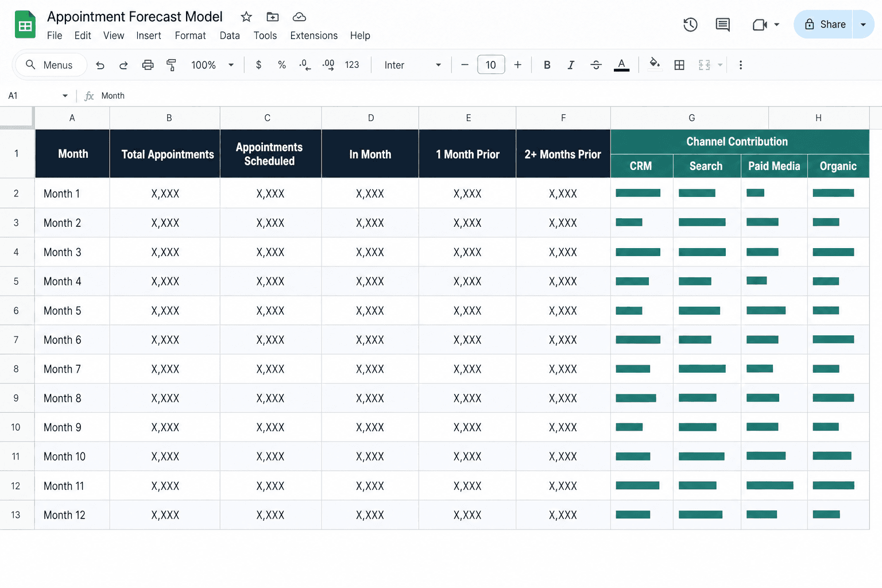This screenshot has height=588, width=882.
Task: Select the 2+ Months Prior header
Action: pyautogui.click(x=563, y=154)
